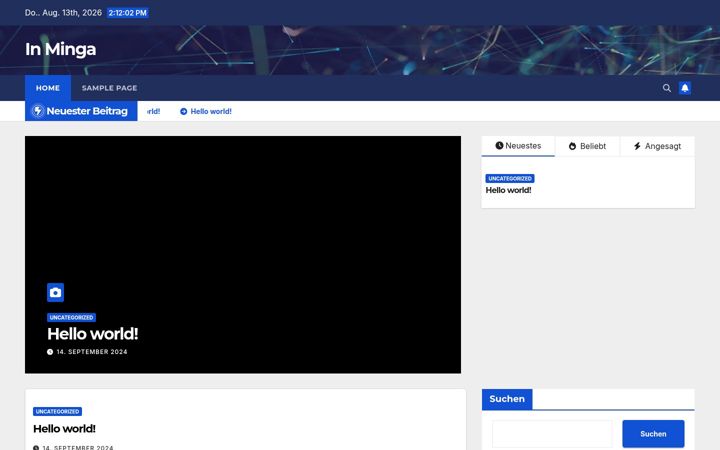Switch to the Beliebt tab

coord(587,146)
